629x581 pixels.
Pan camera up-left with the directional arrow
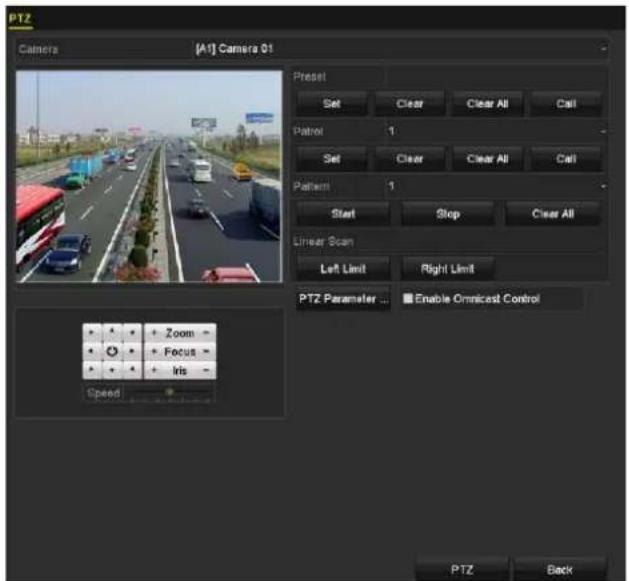coord(92,333)
